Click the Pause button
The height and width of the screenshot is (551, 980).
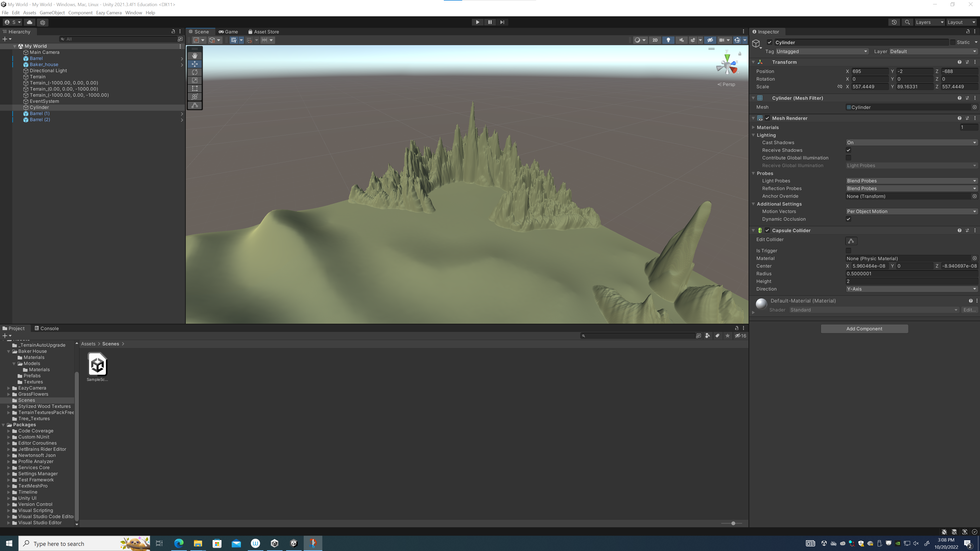click(490, 22)
